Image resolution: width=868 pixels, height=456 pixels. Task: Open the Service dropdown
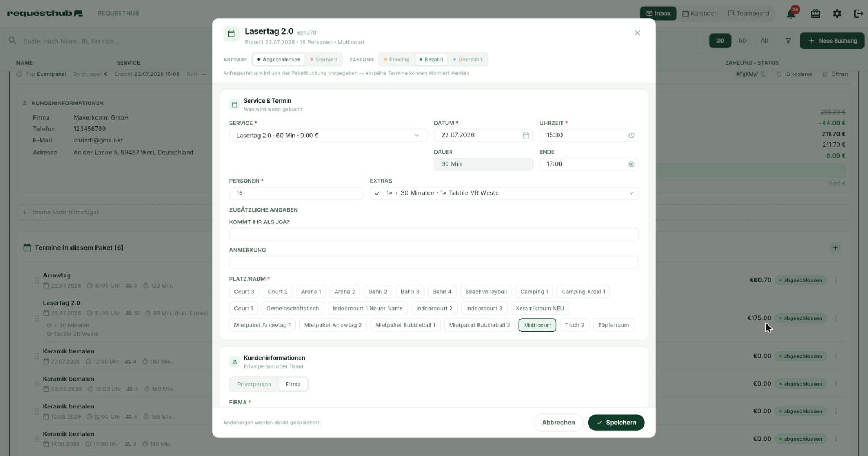pyautogui.click(x=328, y=136)
